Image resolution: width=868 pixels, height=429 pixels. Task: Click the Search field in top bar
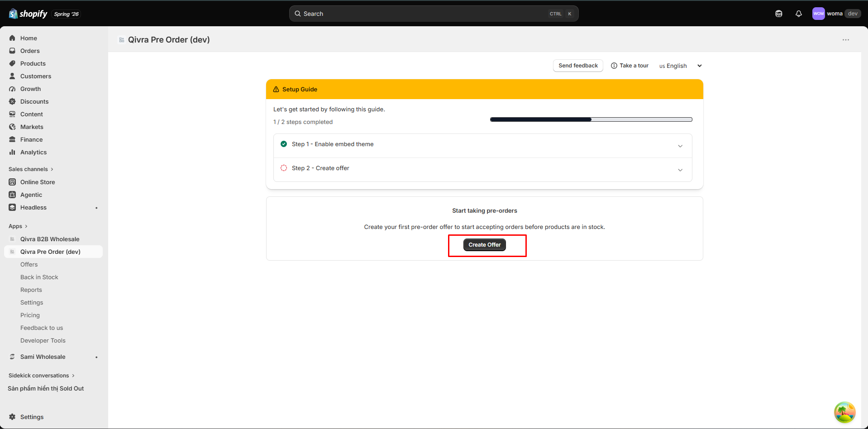pos(434,14)
